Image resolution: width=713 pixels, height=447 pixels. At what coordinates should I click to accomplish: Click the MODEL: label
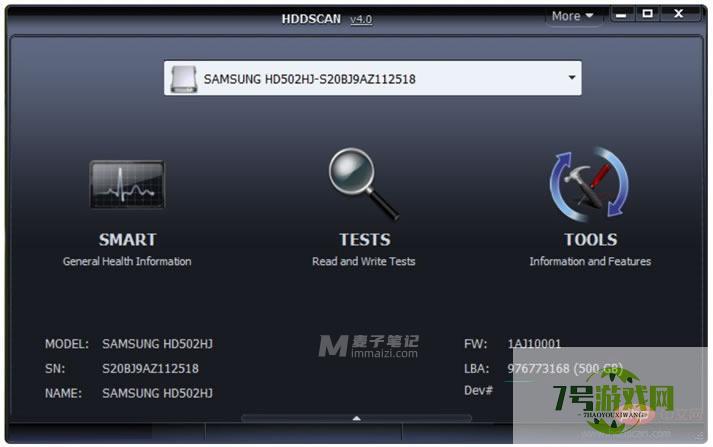pyautogui.click(x=66, y=344)
